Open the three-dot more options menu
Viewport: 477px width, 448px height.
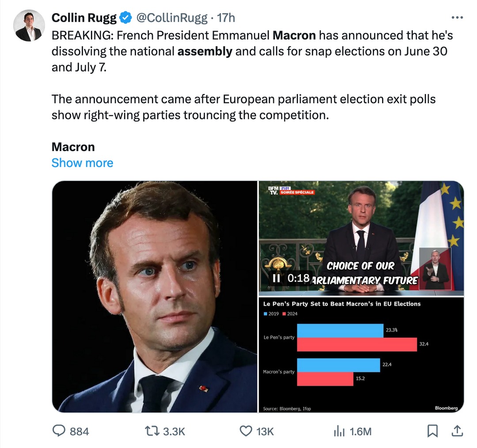(x=457, y=18)
